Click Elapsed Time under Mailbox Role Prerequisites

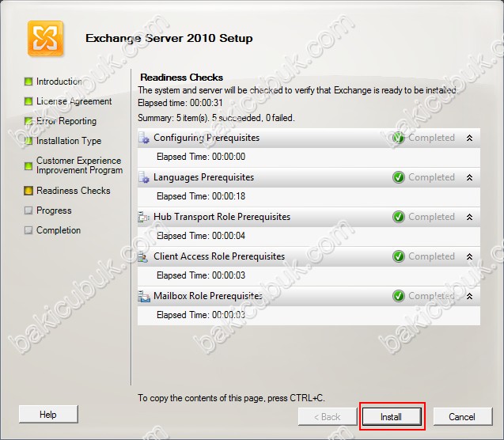(x=201, y=315)
